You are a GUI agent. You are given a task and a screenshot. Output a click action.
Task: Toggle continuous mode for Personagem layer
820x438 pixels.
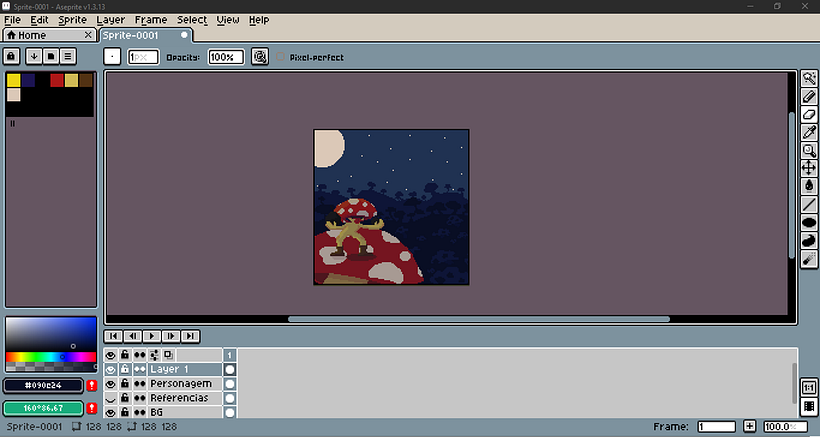tap(140, 384)
